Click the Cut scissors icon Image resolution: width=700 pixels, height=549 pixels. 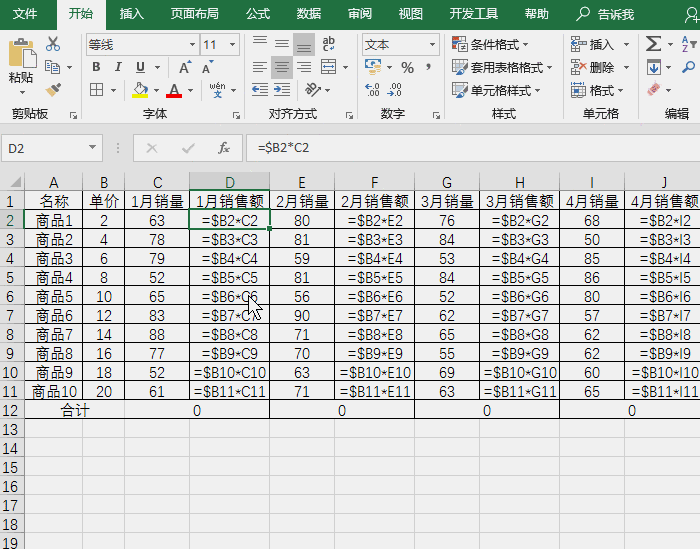pyautogui.click(x=53, y=44)
